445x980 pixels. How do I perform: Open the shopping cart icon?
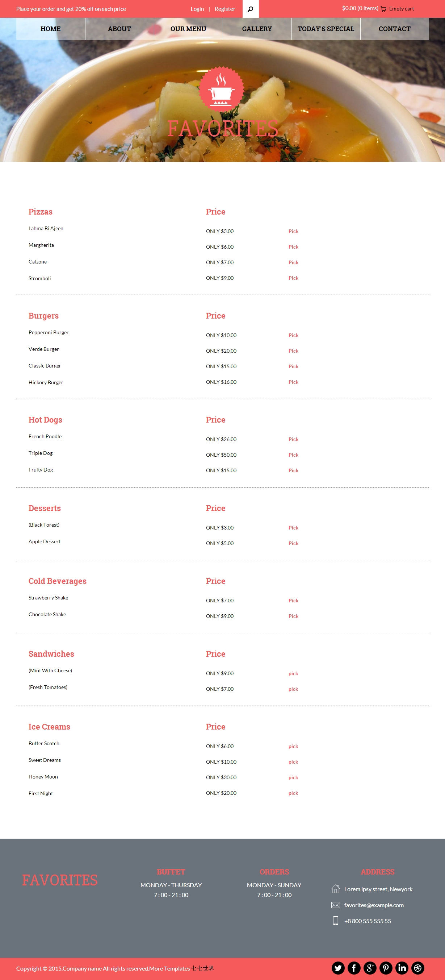(383, 9)
